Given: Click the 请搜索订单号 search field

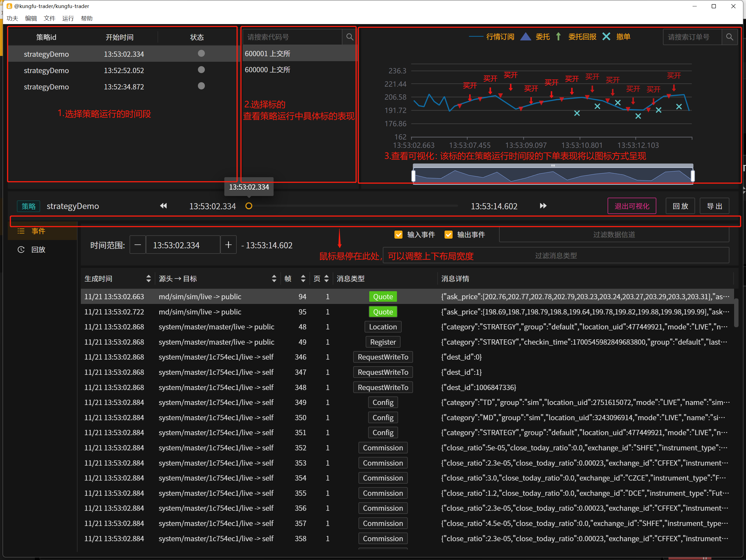Looking at the screenshot, I should (x=692, y=37).
